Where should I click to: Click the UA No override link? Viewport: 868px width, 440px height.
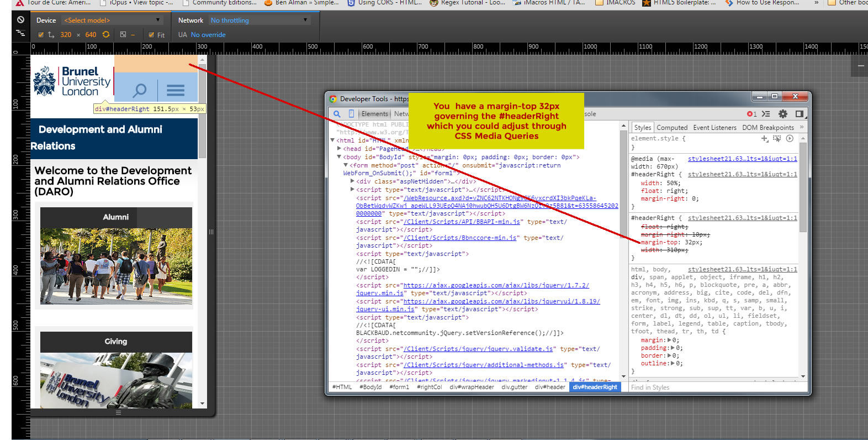(x=208, y=34)
